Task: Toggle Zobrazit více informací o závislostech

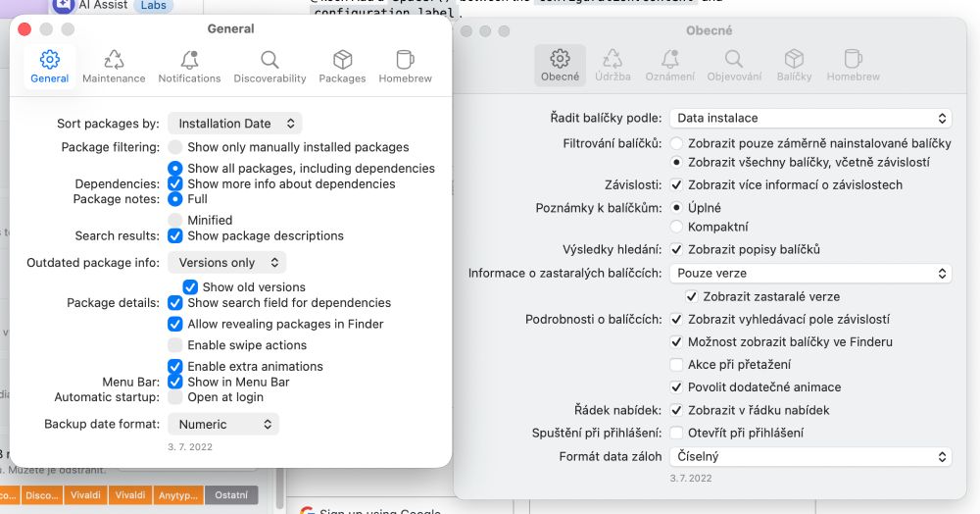Action: tap(676, 185)
